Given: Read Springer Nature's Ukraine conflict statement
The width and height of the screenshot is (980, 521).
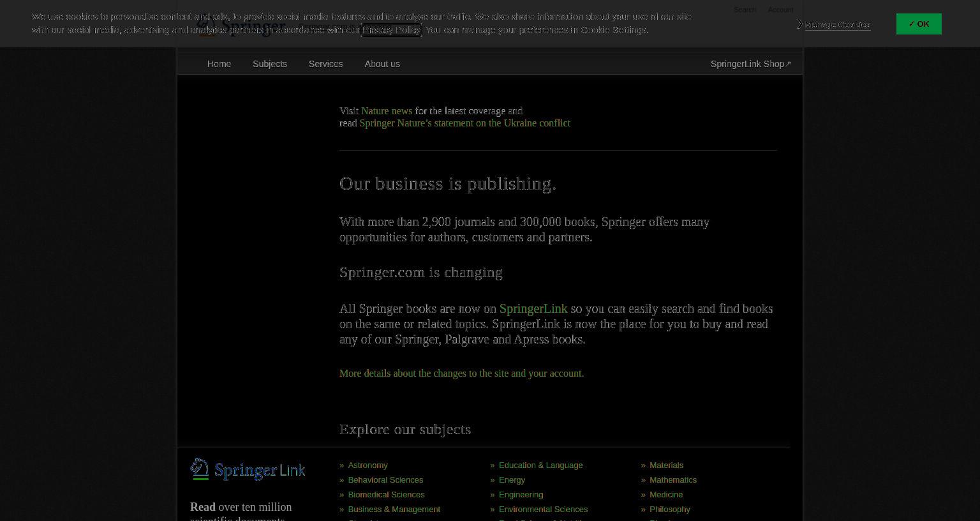Looking at the screenshot, I should [x=465, y=123].
